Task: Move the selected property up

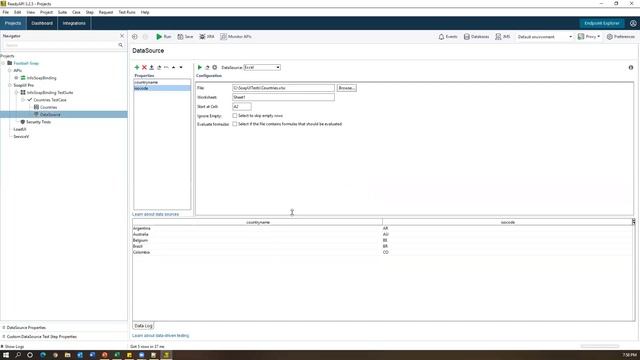Action: pyautogui.click(x=173, y=67)
